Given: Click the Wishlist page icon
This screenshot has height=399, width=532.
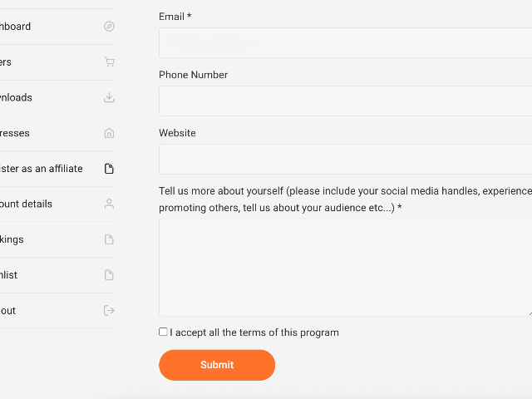Looking at the screenshot, I should [x=109, y=275].
